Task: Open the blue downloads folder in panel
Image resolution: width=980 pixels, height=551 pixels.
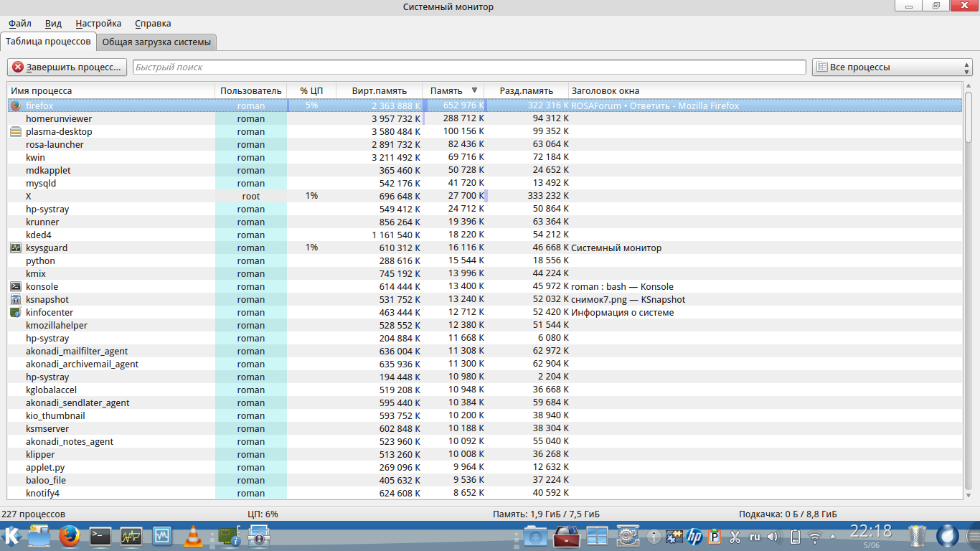Action: 535,536
